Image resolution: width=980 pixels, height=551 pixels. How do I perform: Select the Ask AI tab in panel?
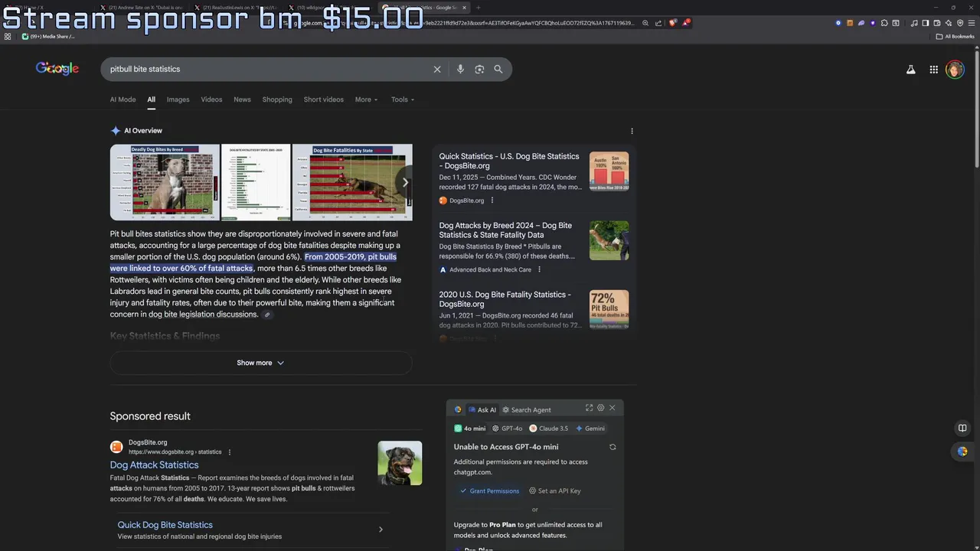(x=482, y=409)
